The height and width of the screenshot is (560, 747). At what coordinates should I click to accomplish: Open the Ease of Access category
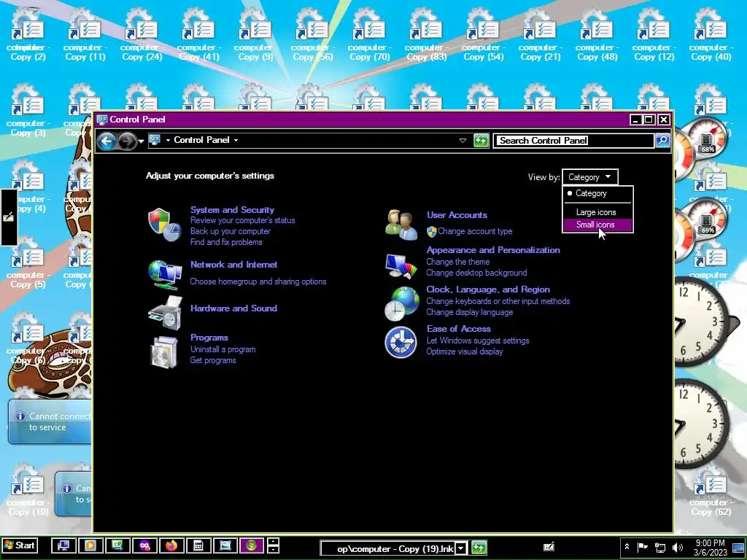pyautogui.click(x=458, y=329)
